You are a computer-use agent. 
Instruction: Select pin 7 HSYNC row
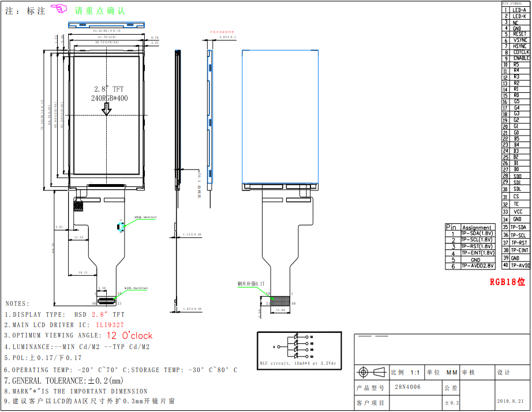click(516, 47)
